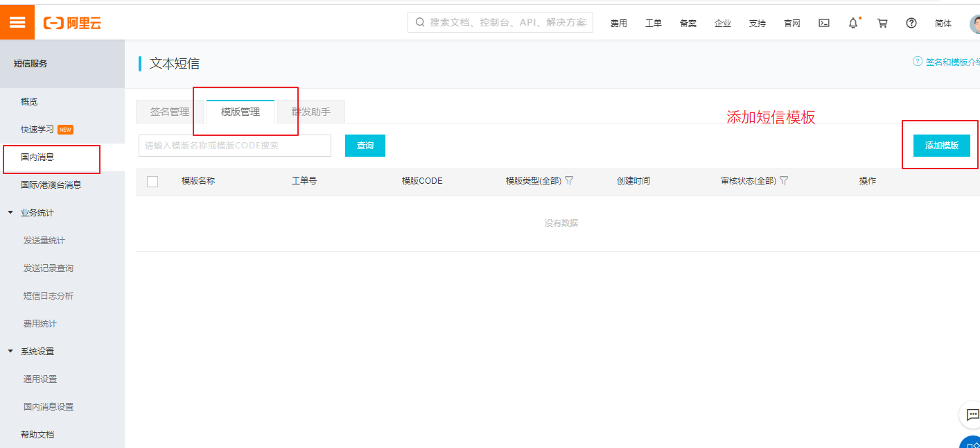Tick the select-all checkbox in table header
The width and height of the screenshot is (980, 448).
tap(152, 181)
